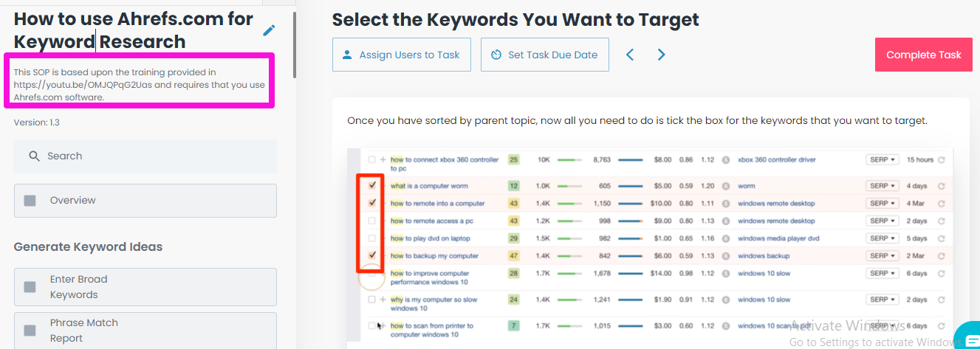
Task: Click the clock icon on Set Task Due Date
Action: click(496, 55)
